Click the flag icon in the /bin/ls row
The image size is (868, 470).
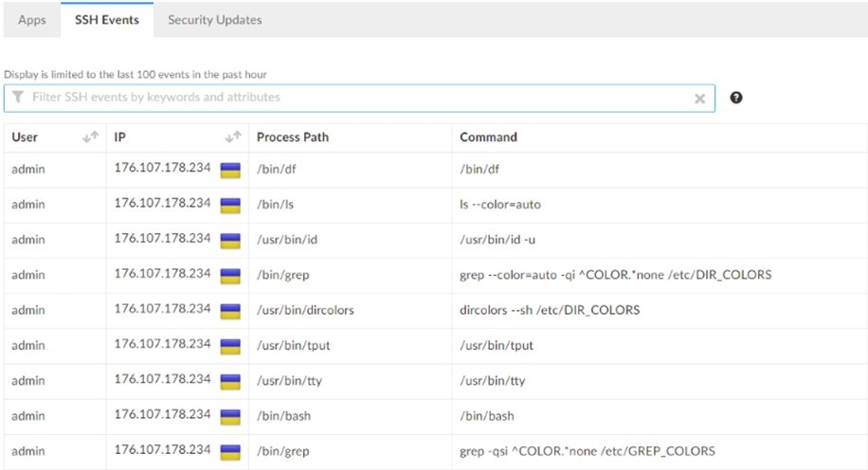pyautogui.click(x=230, y=206)
